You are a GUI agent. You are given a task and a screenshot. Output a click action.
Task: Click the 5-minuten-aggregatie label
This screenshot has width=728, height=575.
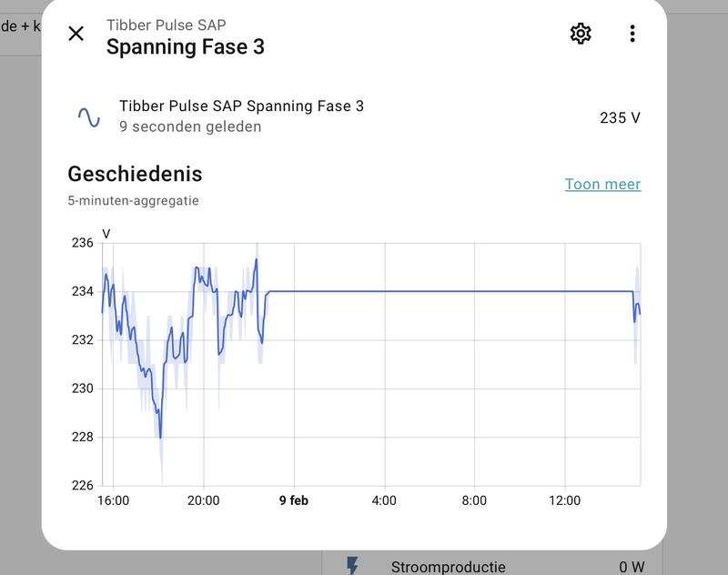pyautogui.click(x=132, y=199)
